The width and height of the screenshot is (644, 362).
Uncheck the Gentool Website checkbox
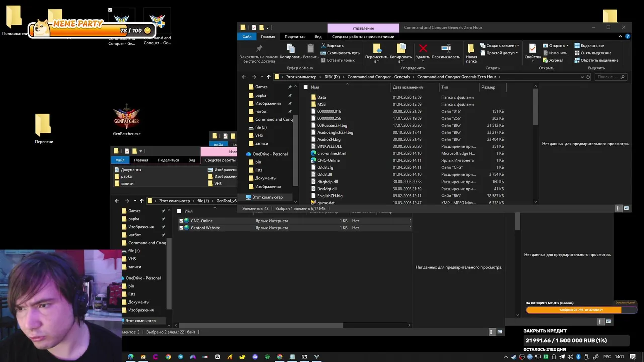182,228
